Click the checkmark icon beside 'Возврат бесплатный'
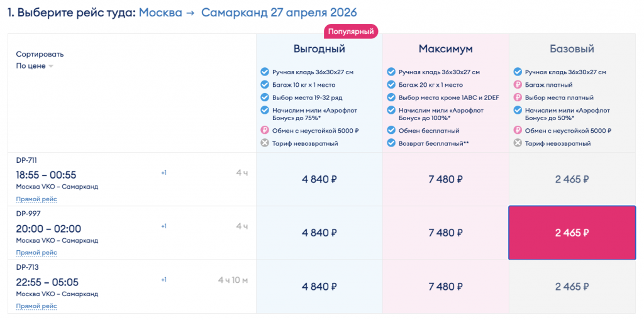Image resolution: width=644 pixels, height=320 pixels. 391,143
